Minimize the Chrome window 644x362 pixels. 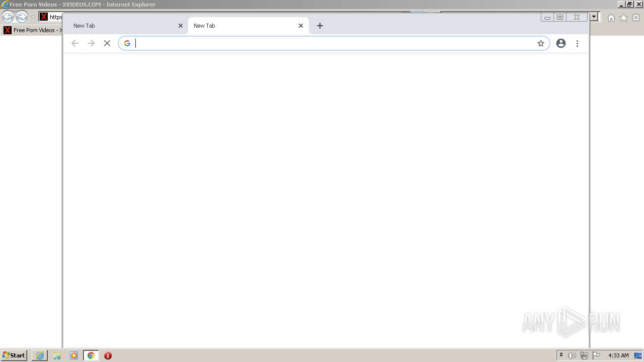547,17
